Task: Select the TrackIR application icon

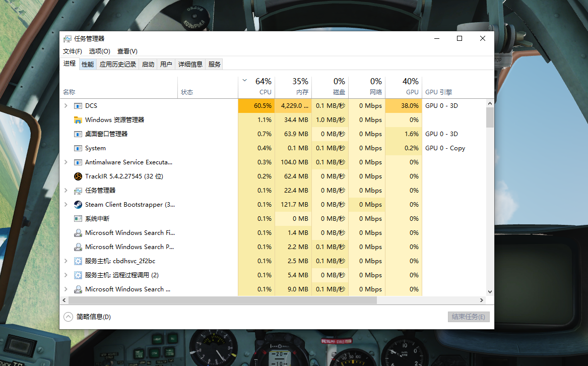Action: (x=78, y=176)
